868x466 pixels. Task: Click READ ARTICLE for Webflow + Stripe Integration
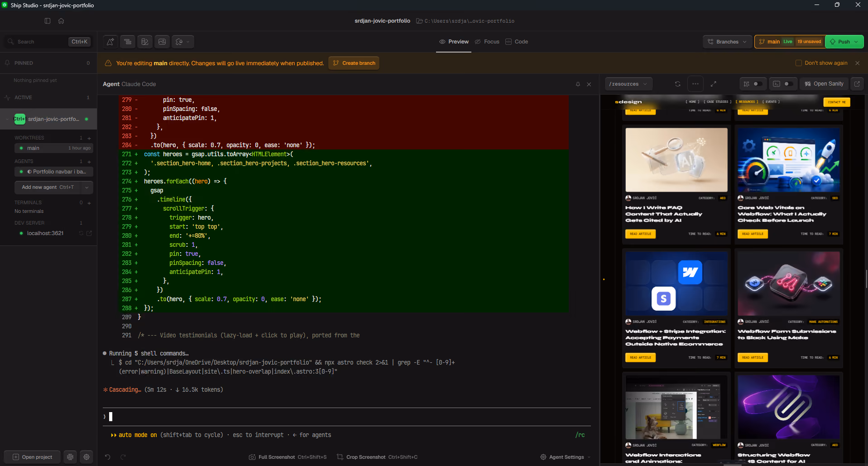(x=640, y=358)
